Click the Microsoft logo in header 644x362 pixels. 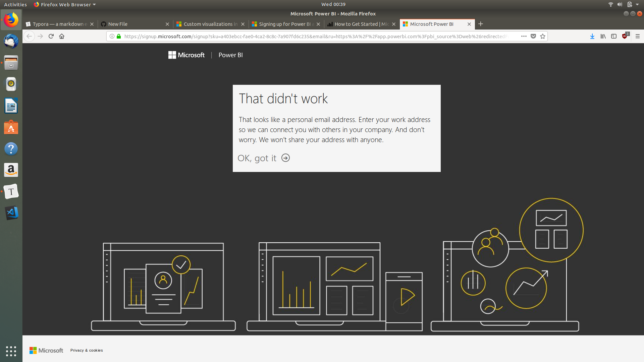(186, 55)
